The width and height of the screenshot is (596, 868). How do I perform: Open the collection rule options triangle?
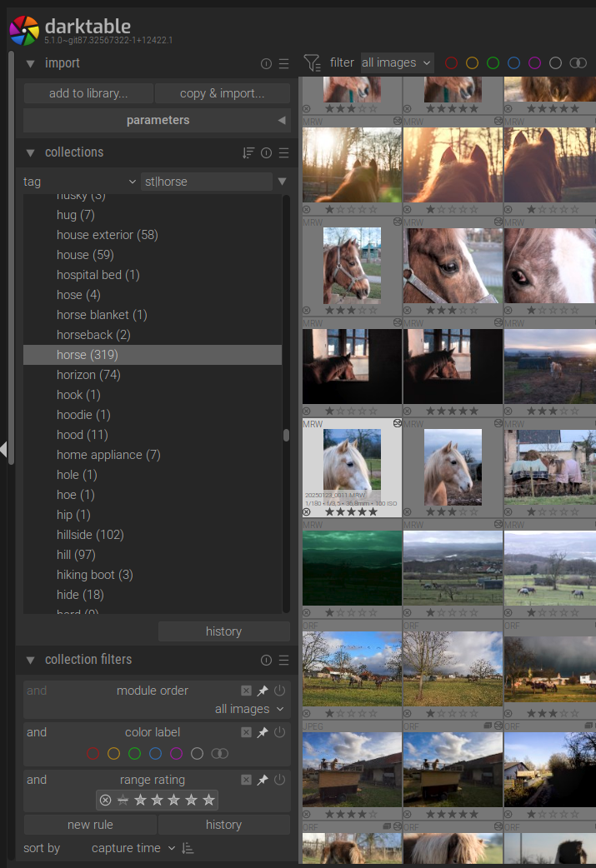point(282,182)
